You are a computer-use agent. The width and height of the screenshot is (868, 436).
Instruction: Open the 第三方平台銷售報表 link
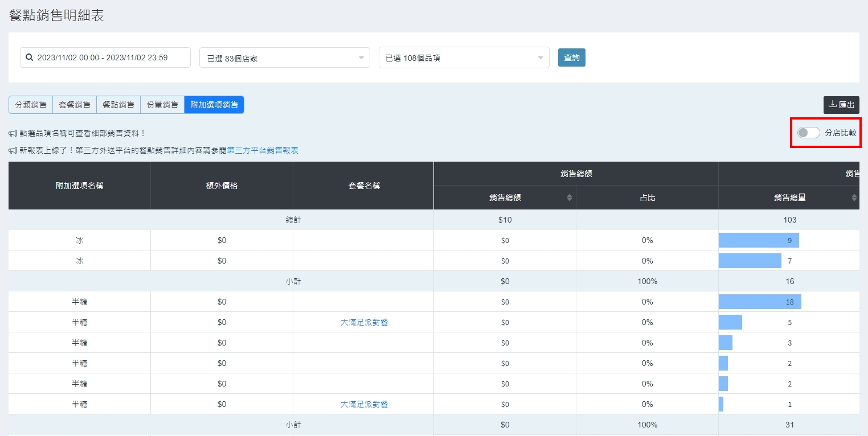tap(263, 151)
